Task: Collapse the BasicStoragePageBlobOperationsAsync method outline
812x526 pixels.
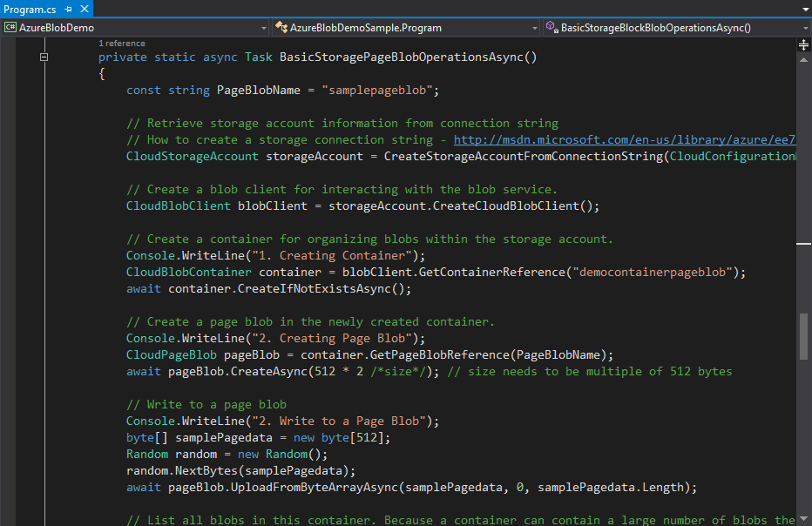Action: 43,57
